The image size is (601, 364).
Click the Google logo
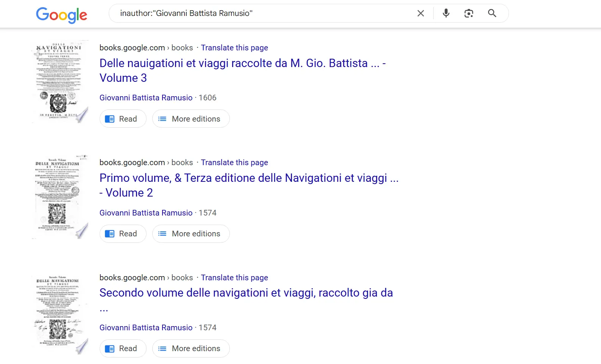point(61,15)
